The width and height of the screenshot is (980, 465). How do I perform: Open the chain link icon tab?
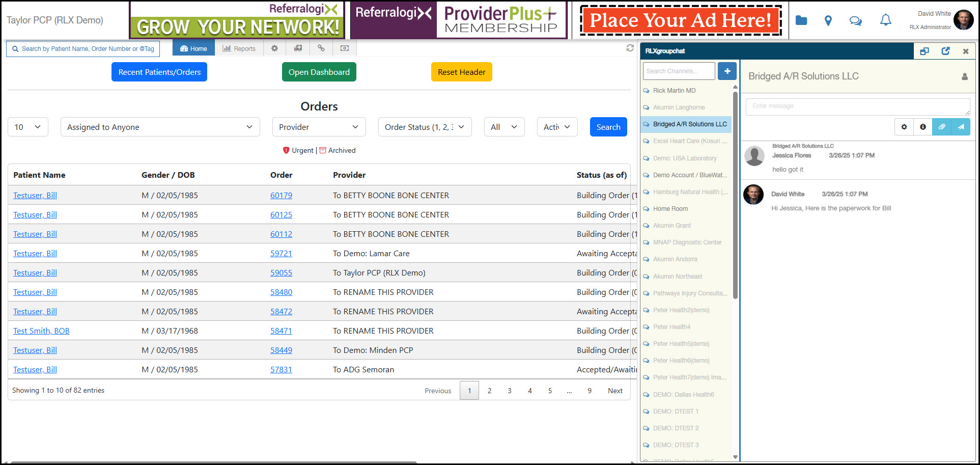coord(321,48)
